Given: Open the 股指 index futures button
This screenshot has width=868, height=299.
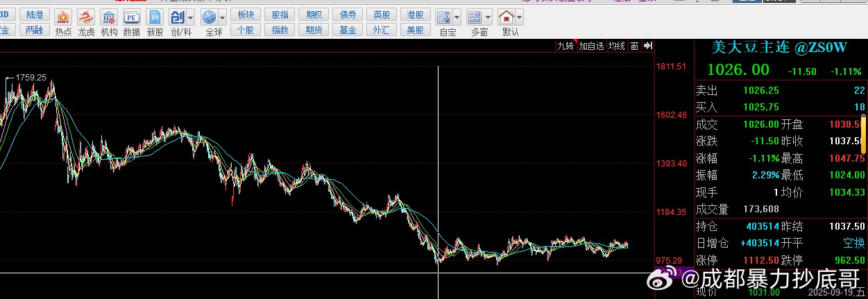Looking at the screenshot, I should [280, 15].
